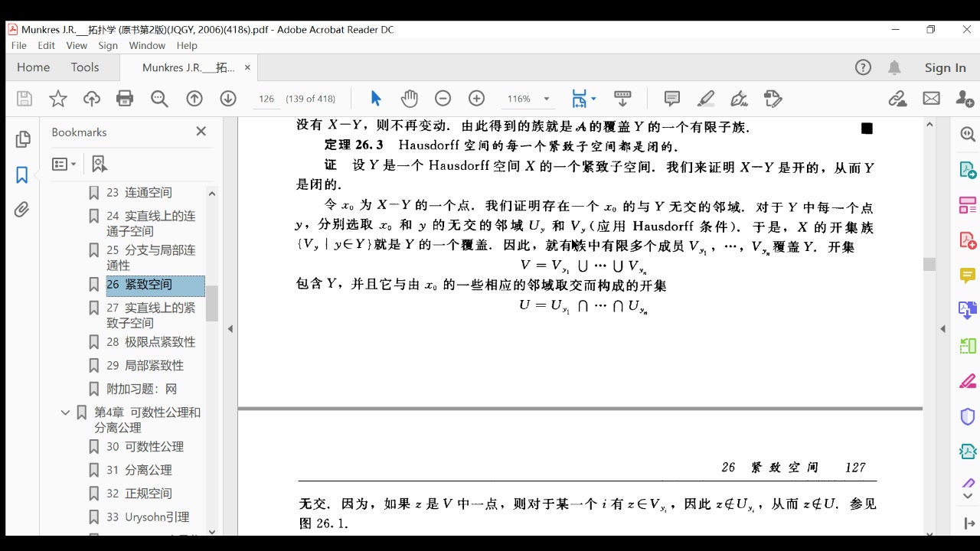Open the Export PDF tool
The height and width of the screenshot is (551, 980).
click(967, 169)
